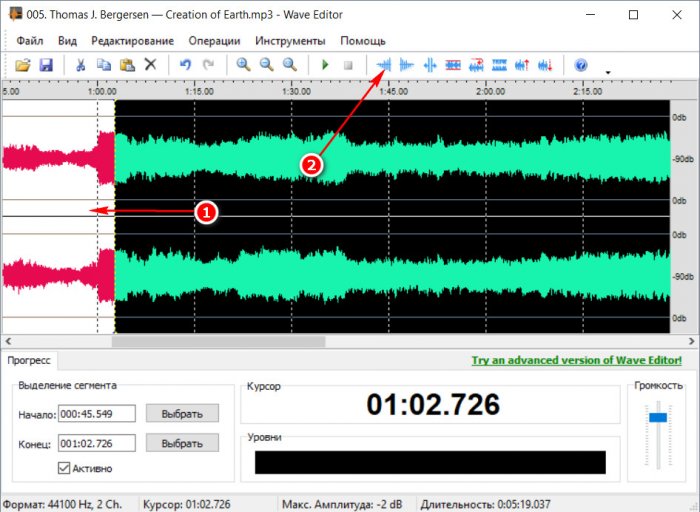Image resolution: width=700 pixels, height=512 pixels.
Task: Click the large cursor time 01:02.726
Action: [433, 404]
